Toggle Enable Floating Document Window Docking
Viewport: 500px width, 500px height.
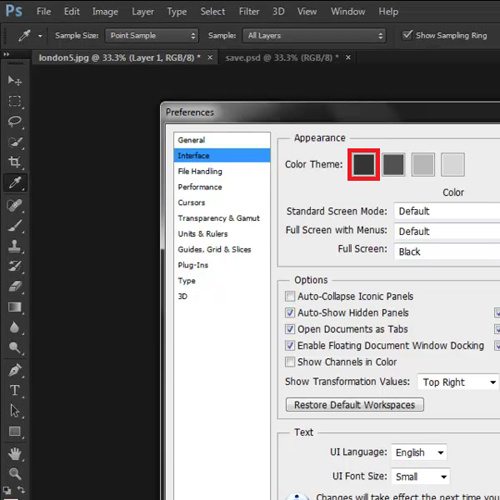290,345
